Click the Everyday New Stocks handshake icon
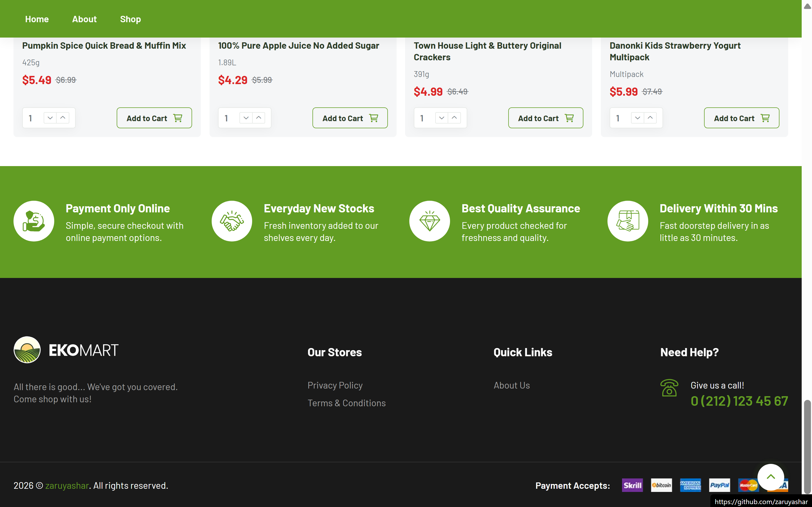The width and height of the screenshot is (812, 507). coord(232,221)
